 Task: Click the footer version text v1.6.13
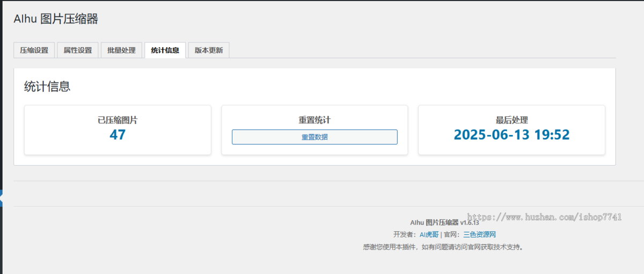point(469,222)
